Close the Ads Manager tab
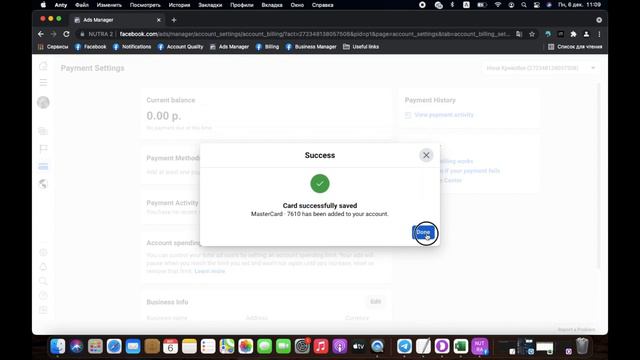 (159, 20)
